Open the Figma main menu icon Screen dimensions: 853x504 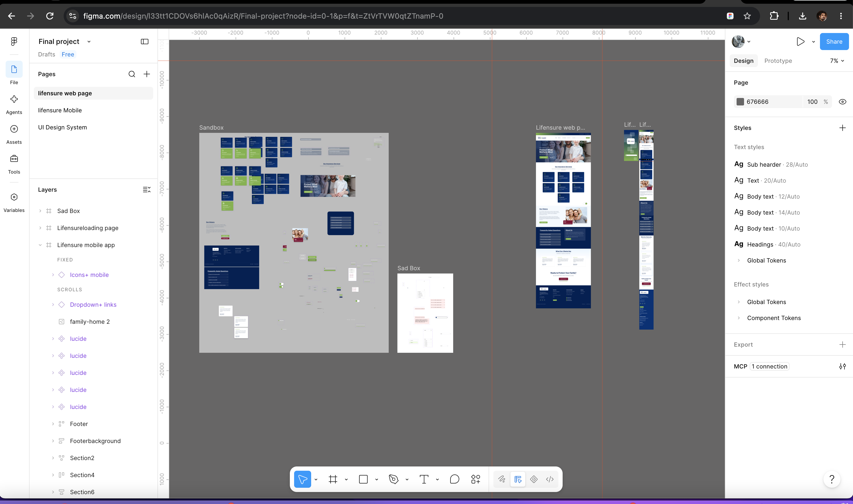click(x=14, y=42)
